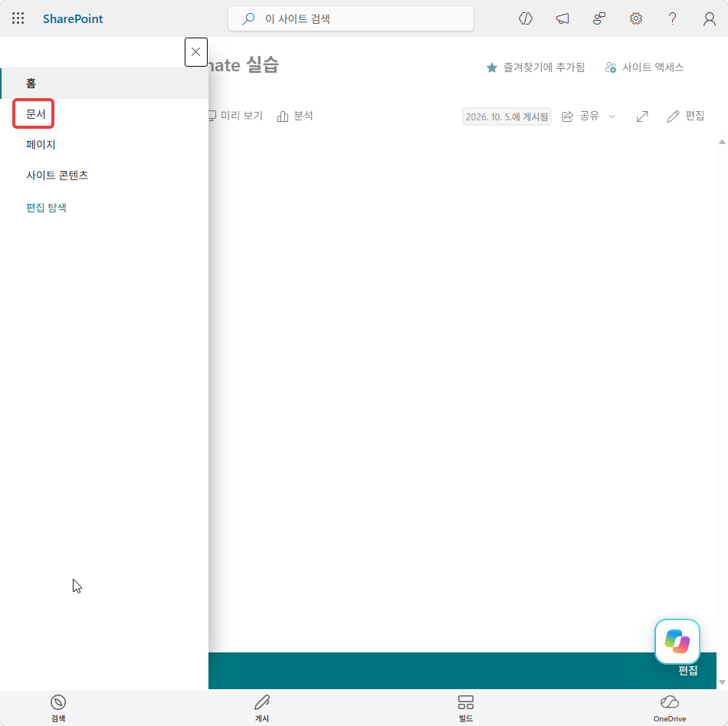The image size is (728, 726).
Task: Close the navigation panel
Action: [x=196, y=52]
